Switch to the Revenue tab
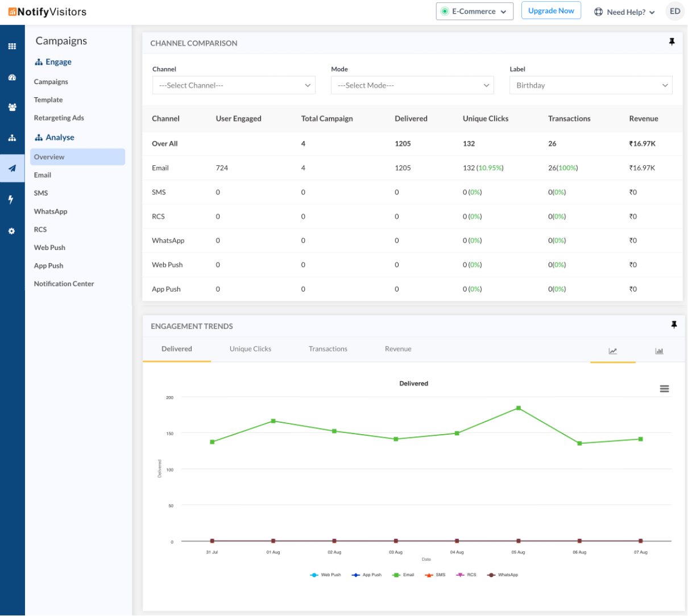Screen dimensions: 688x616 398,349
